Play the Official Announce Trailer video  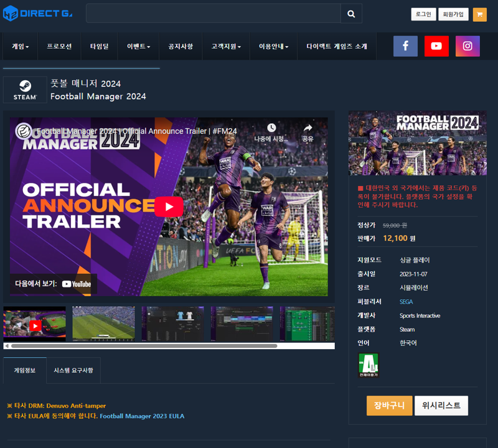point(169,207)
